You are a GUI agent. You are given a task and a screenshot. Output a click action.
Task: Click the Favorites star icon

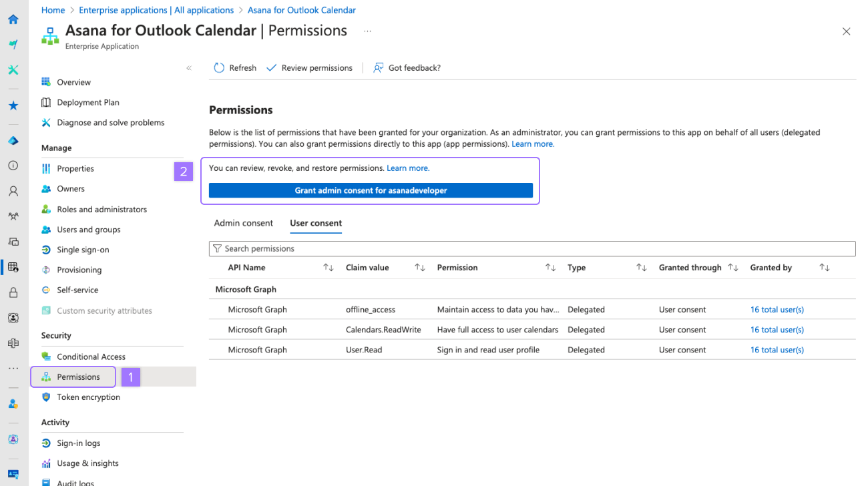pyautogui.click(x=13, y=105)
